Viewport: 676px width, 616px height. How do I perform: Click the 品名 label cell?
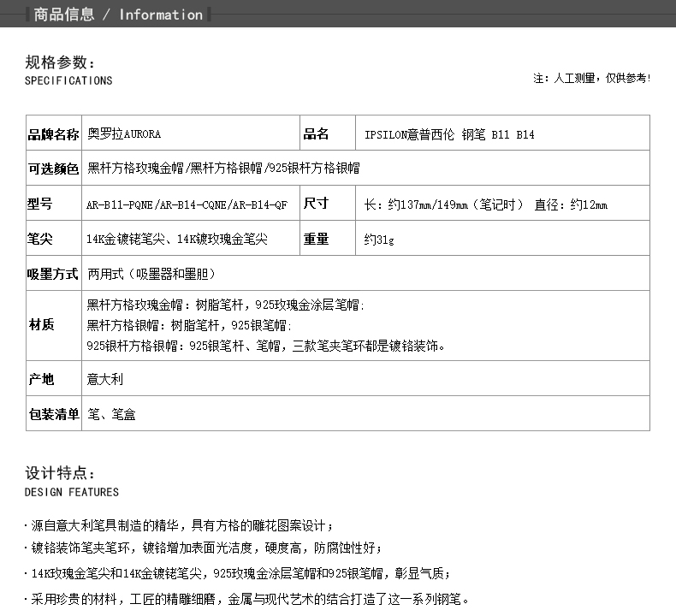coord(328,133)
